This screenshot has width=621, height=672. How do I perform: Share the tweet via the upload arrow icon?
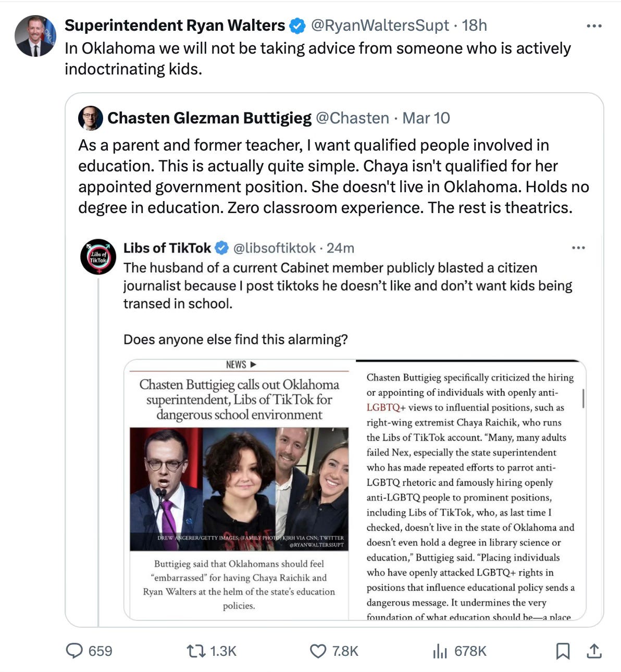(594, 651)
